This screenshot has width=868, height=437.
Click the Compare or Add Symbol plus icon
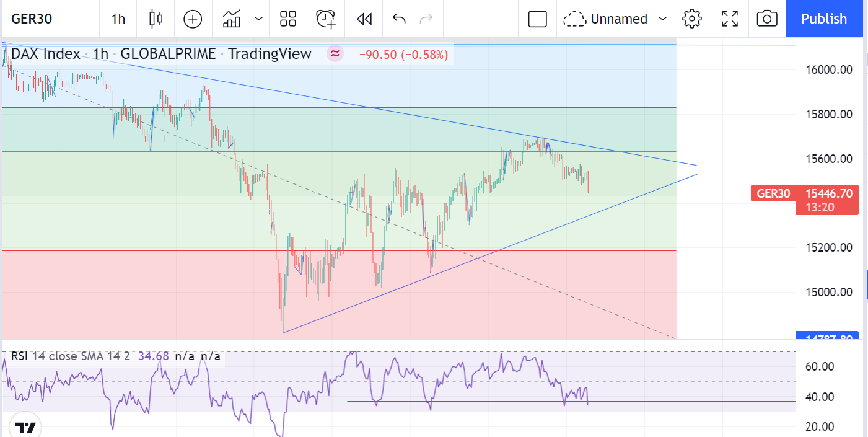pyautogui.click(x=193, y=19)
